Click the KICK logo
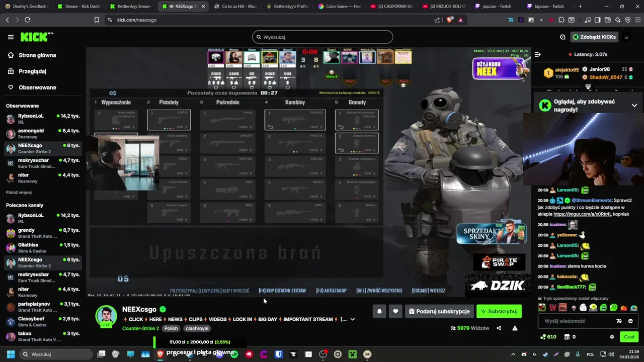 (x=37, y=37)
